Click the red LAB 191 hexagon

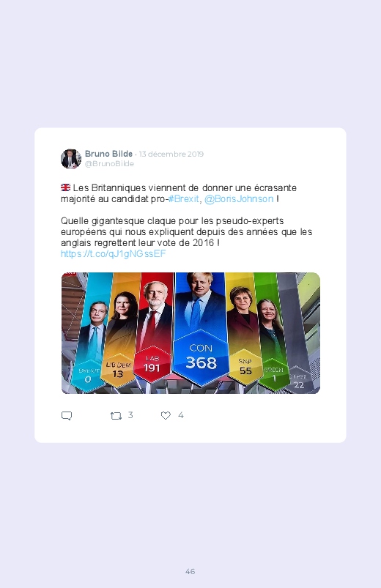(152, 364)
